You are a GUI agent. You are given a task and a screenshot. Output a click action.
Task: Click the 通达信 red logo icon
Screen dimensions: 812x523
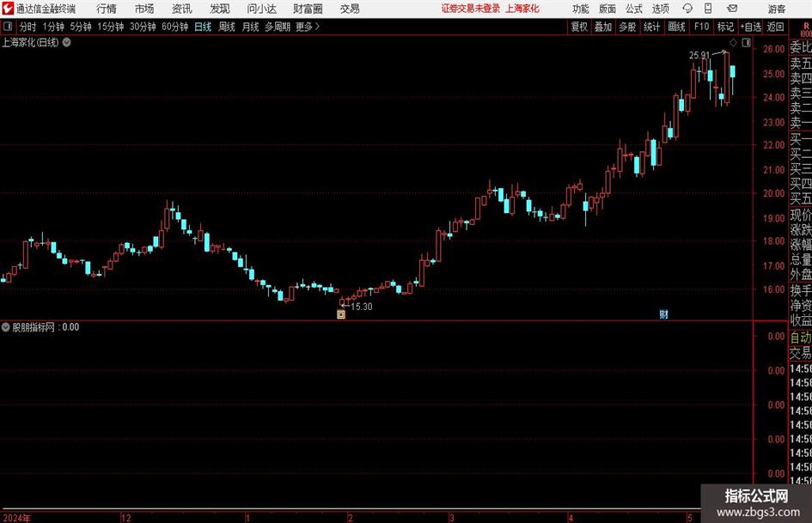click(8, 9)
